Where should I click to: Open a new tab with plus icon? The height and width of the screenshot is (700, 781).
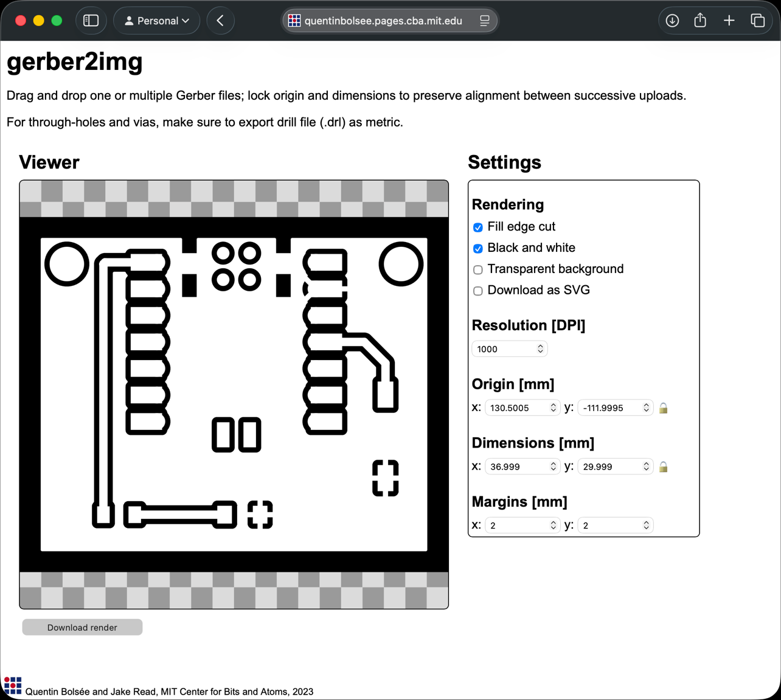[x=729, y=21]
